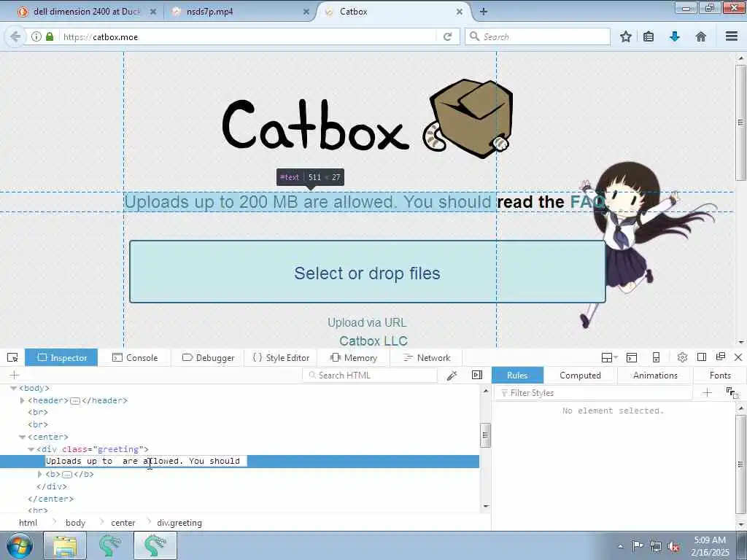
Task: Activate the element picker tool in devtools
Action: [x=12, y=357]
